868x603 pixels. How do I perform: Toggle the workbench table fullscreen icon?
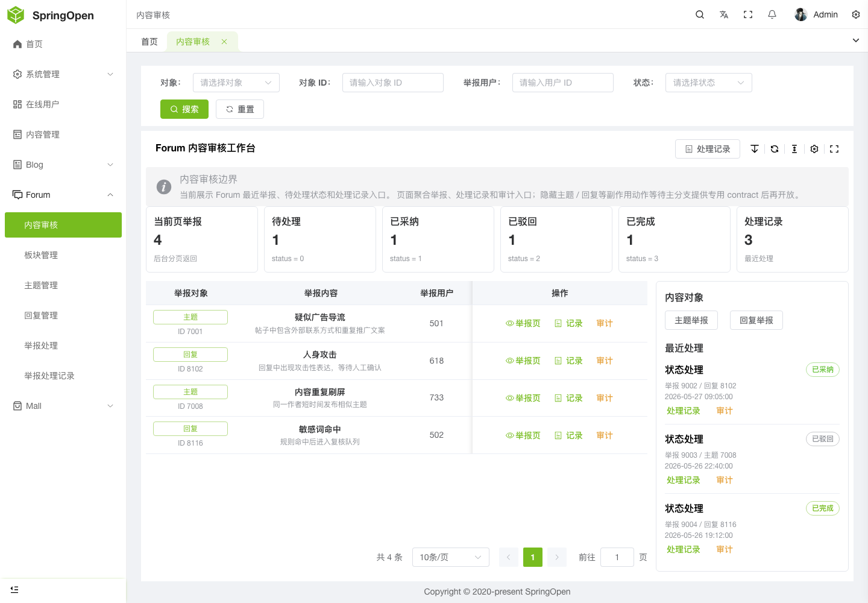click(834, 149)
